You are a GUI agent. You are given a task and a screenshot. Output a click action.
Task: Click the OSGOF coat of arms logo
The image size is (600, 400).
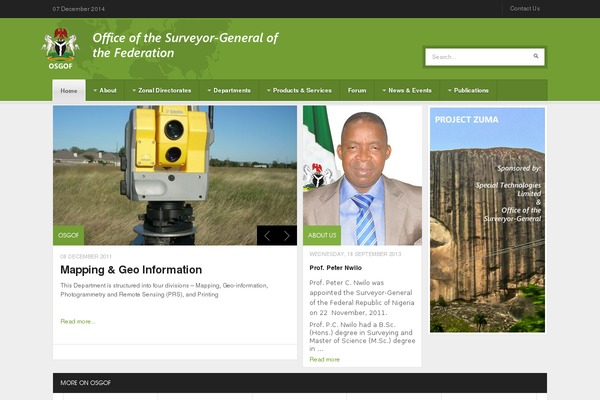[60, 48]
